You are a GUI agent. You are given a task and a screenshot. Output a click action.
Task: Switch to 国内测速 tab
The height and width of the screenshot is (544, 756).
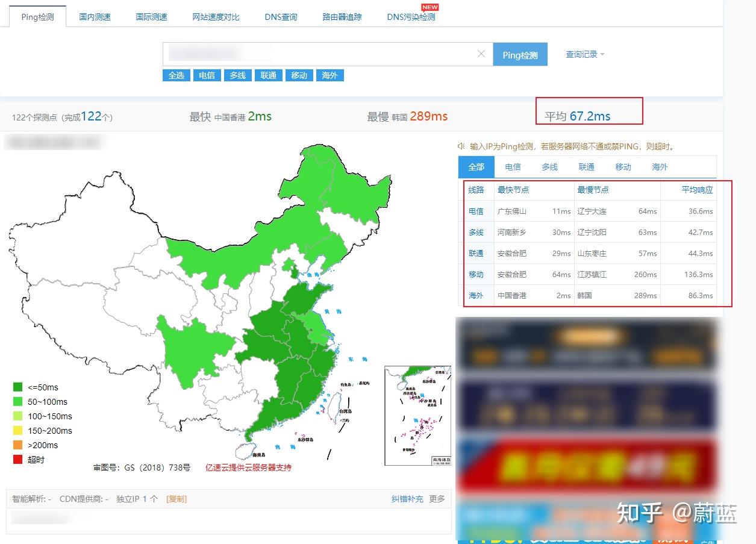[95, 17]
